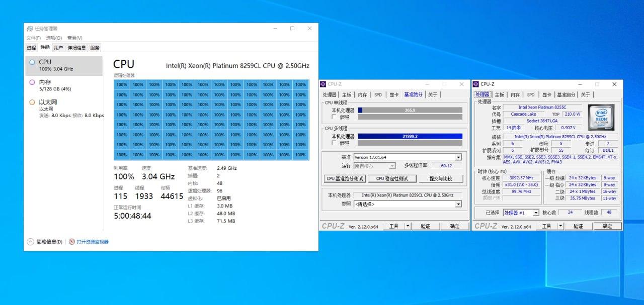Image resolution: width=644 pixels, height=305 pixels.
Task: Open the 查看(V) menu in Task Manager
Action: 75,38
